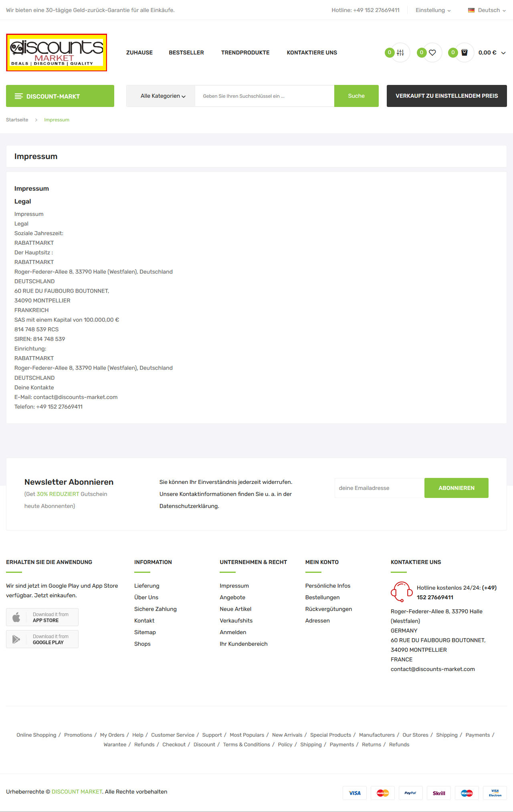Click the Discounts Market logo
Screen dimensions: 513x812
(57, 52)
